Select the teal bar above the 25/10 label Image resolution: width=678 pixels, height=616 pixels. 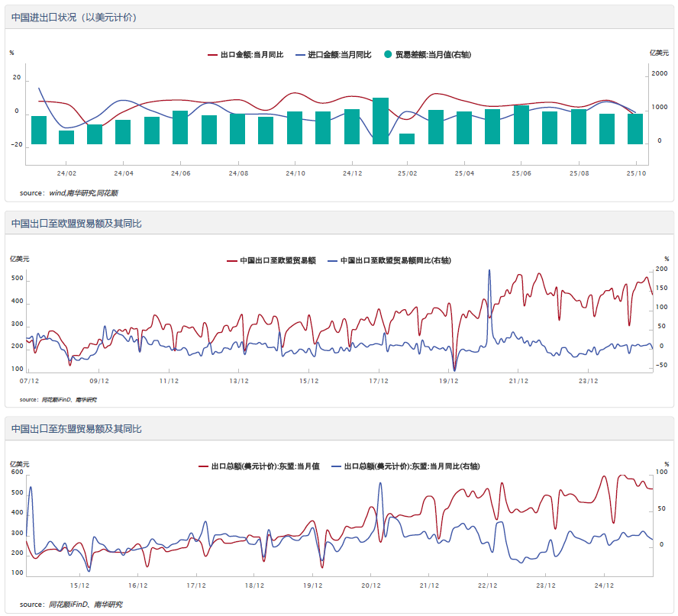tap(635, 128)
